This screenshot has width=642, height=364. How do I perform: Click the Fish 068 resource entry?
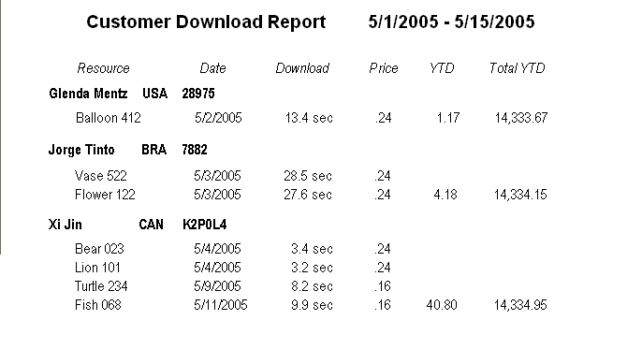coord(98,305)
